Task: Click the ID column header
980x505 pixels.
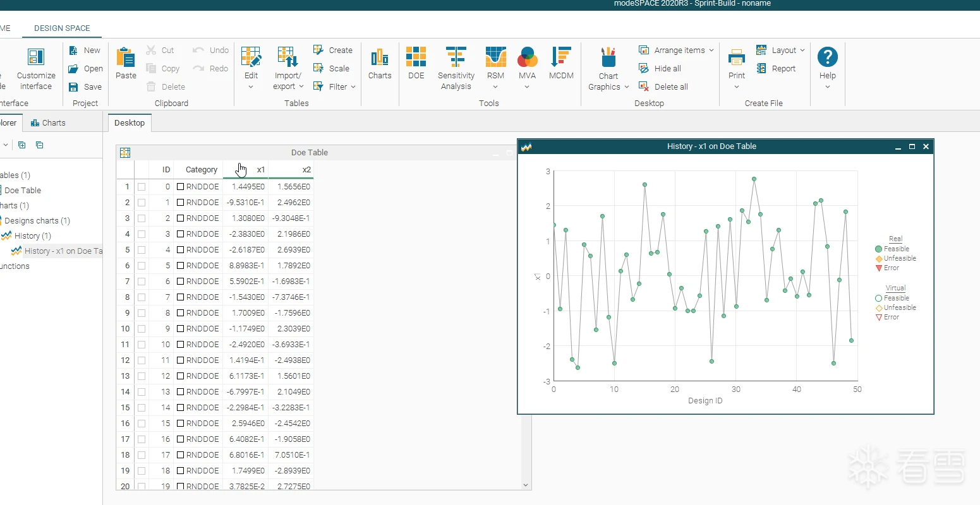Action: tap(161, 170)
